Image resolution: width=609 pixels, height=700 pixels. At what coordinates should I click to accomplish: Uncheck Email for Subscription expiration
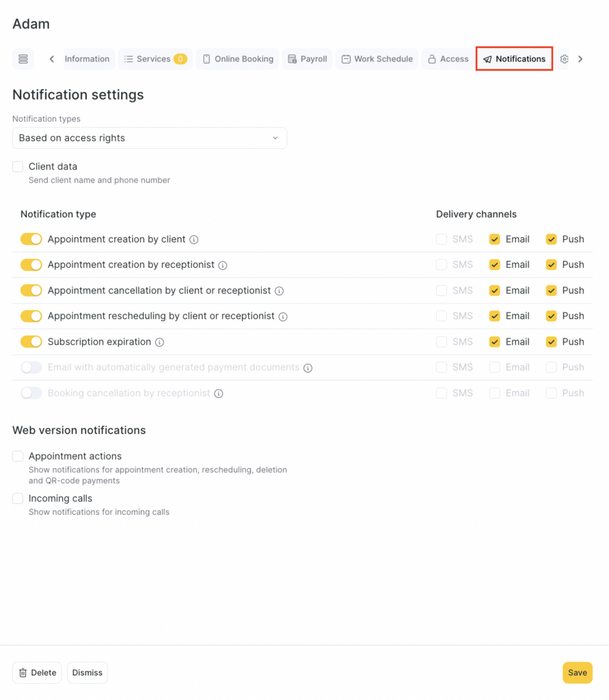[495, 342]
